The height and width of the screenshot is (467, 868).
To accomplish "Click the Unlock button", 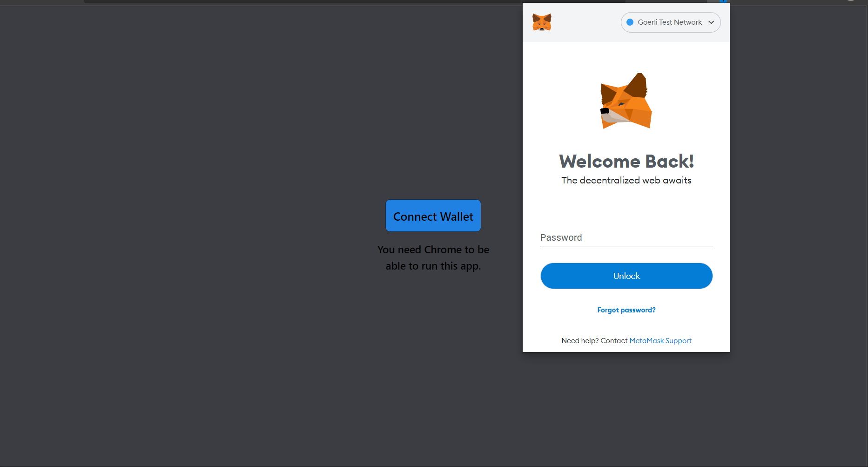I will 626,276.
